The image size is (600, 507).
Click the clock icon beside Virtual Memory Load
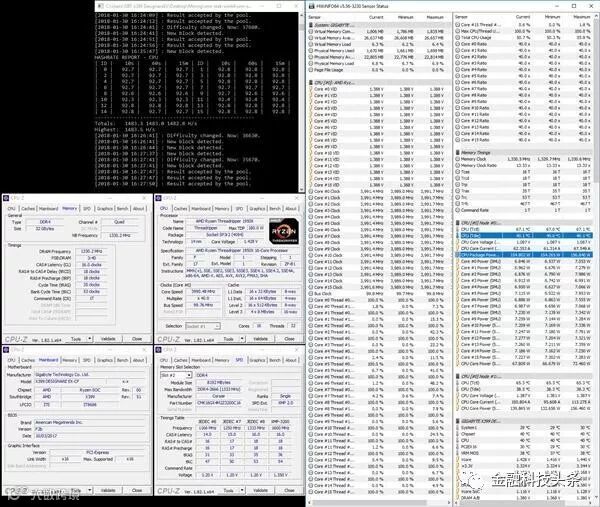pos(311,44)
